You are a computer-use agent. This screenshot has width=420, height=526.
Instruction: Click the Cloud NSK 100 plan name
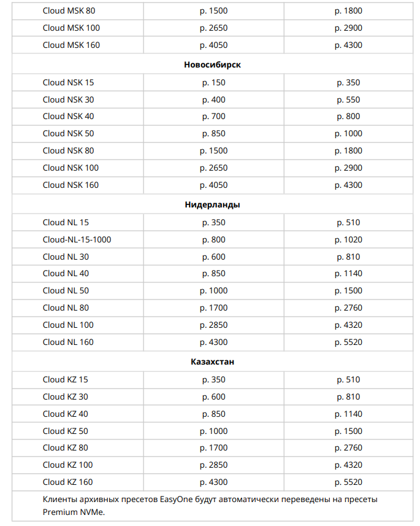(x=71, y=168)
